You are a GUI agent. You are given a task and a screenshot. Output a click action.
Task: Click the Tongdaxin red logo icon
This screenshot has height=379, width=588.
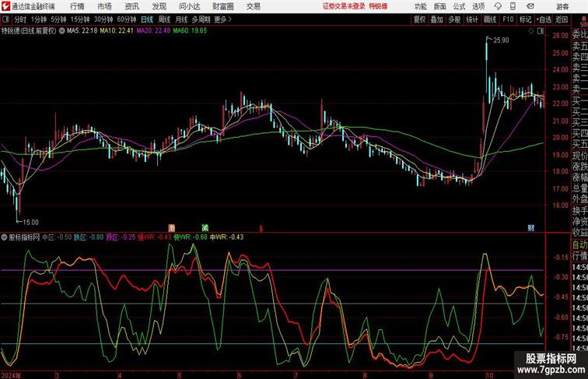pos(5,6)
